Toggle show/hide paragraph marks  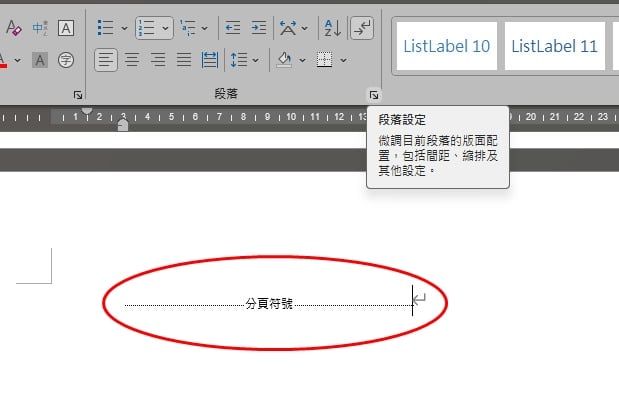pyautogui.click(x=362, y=28)
